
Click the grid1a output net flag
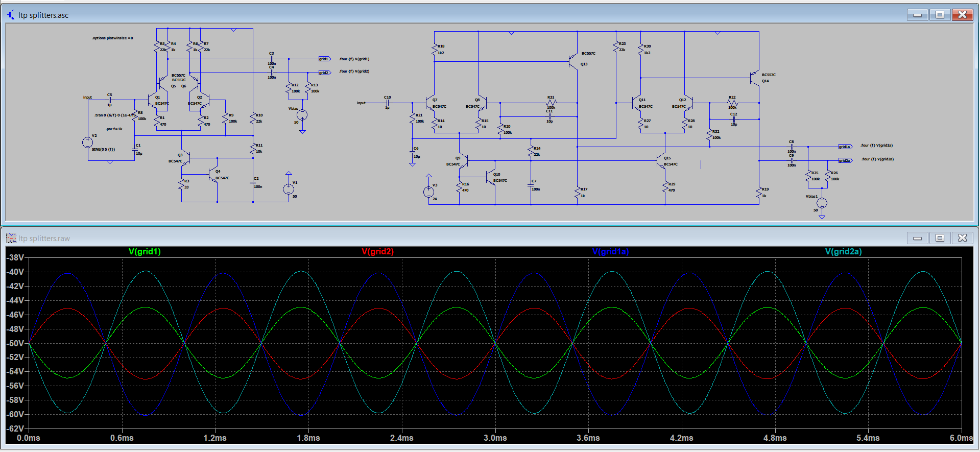(x=845, y=147)
